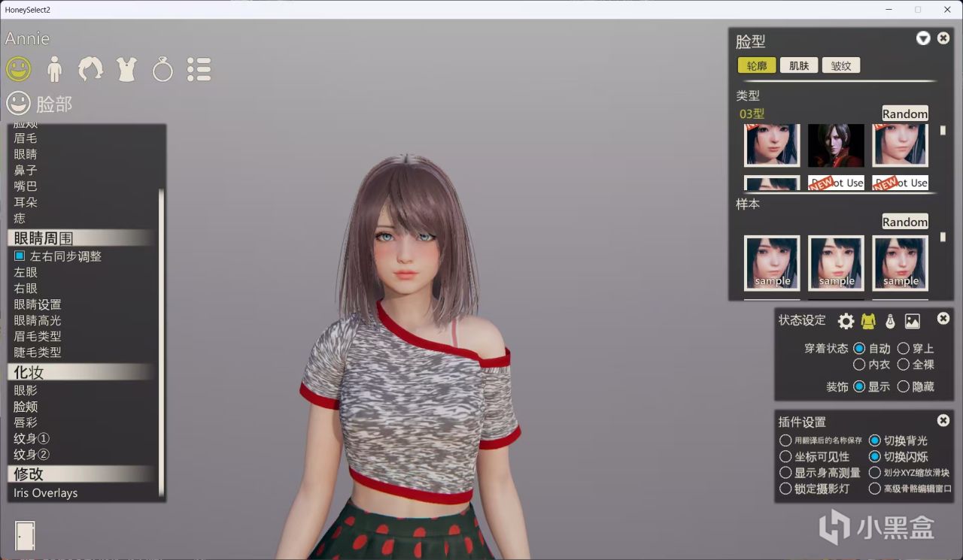
Task: Open 脸颊 under 化妆
Action: (26, 407)
